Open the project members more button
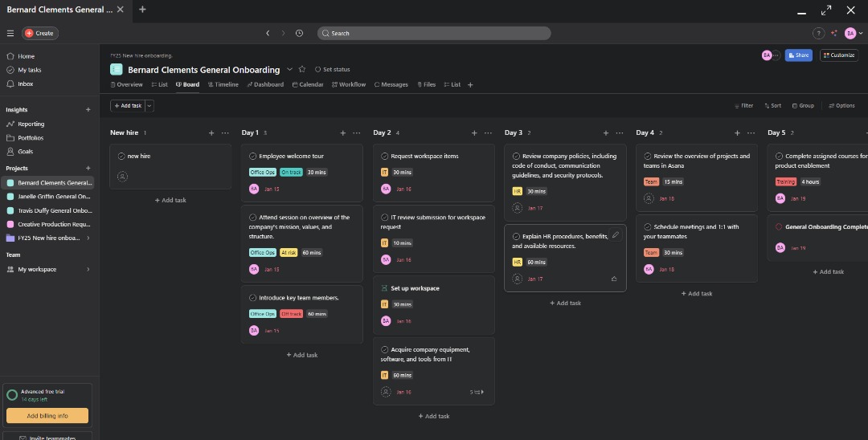The width and height of the screenshot is (868, 440). click(x=776, y=55)
